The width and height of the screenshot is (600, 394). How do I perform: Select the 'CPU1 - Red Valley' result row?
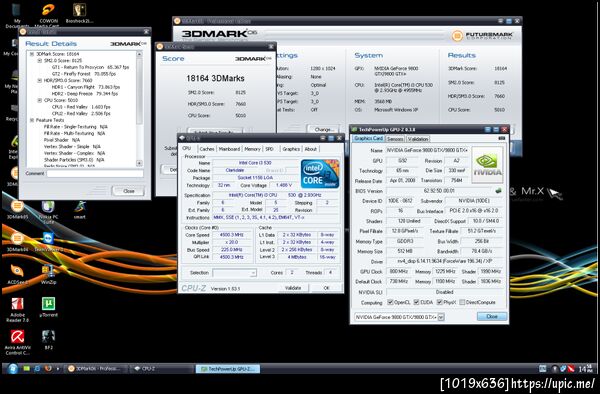81,107
